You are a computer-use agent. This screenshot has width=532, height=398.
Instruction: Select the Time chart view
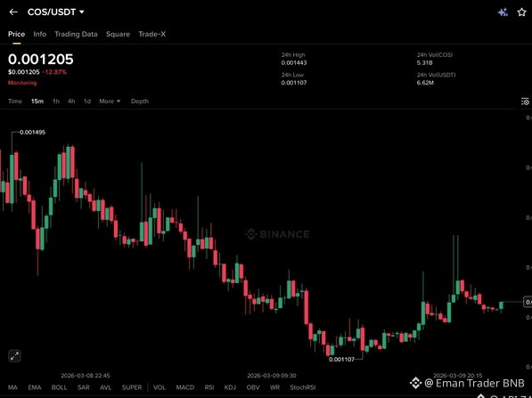click(x=15, y=102)
